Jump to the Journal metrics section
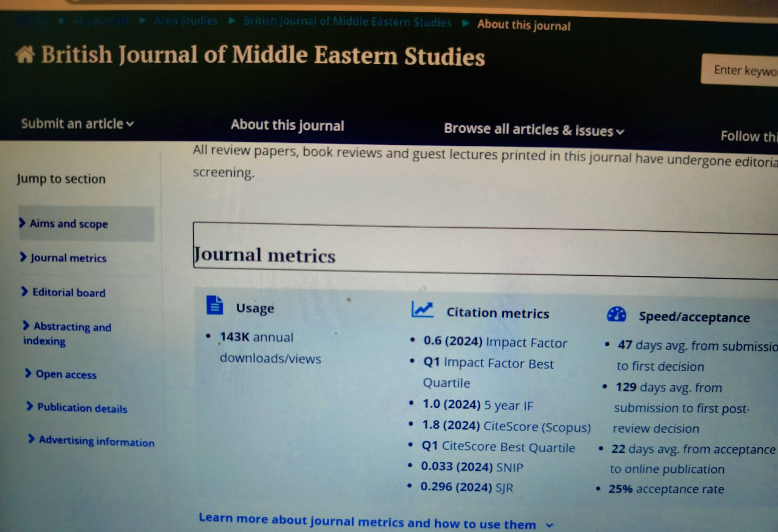Screen dimensions: 778x532 [68, 258]
